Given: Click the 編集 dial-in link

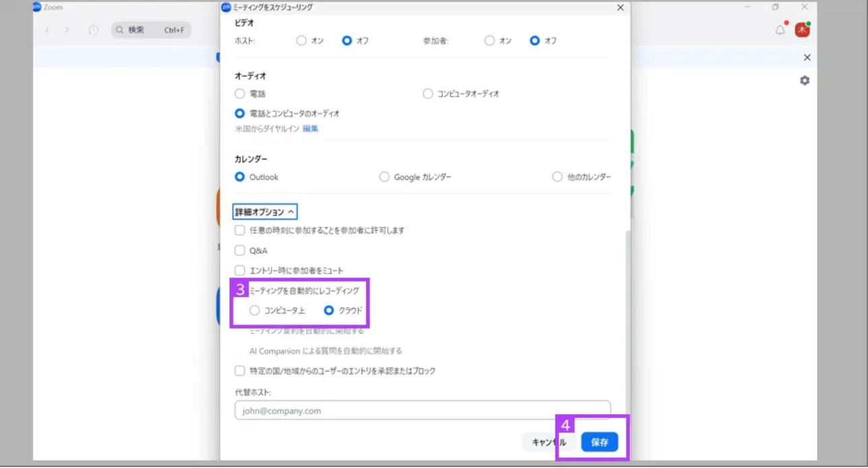Looking at the screenshot, I should 310,129.
